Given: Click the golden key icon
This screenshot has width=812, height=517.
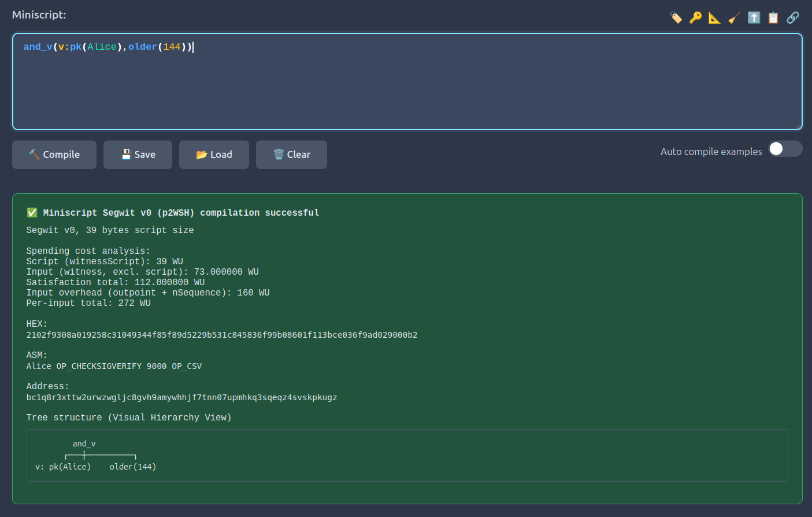Looking at the screenshot, I should (695, 18).
